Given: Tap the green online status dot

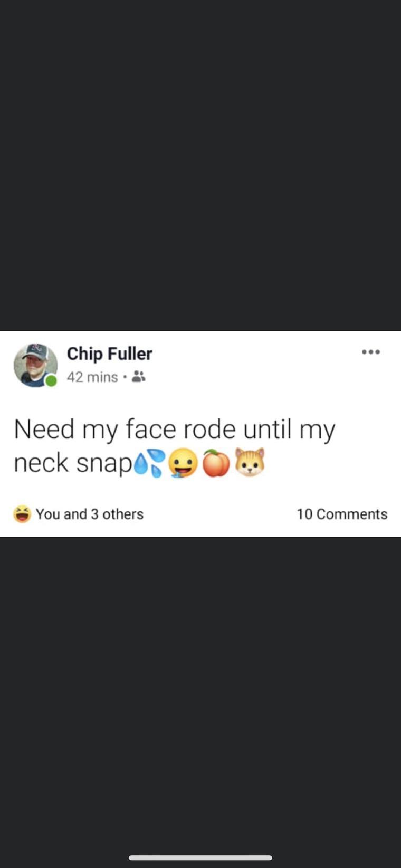Looking at the screenshot, I should pos(51,381).
